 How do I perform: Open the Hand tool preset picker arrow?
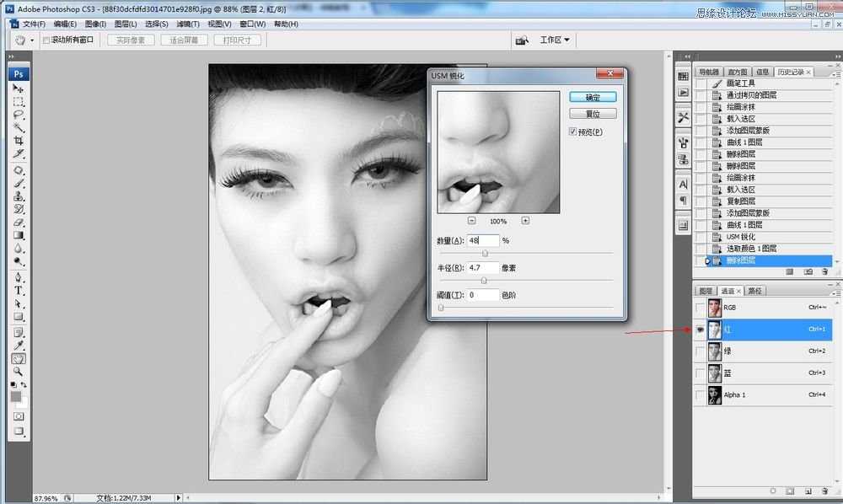(x=32, y=40)
